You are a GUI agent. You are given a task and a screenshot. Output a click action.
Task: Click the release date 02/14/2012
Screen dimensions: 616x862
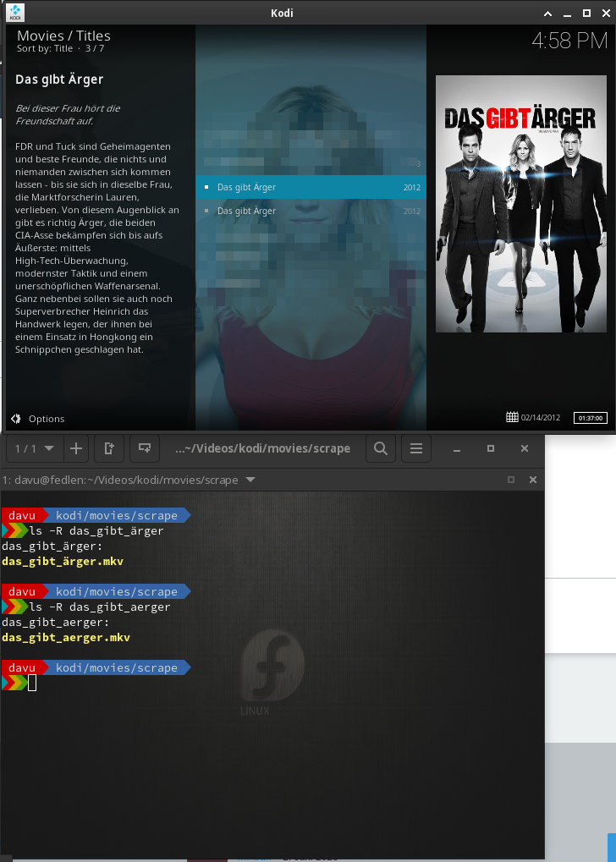[541, 418]
